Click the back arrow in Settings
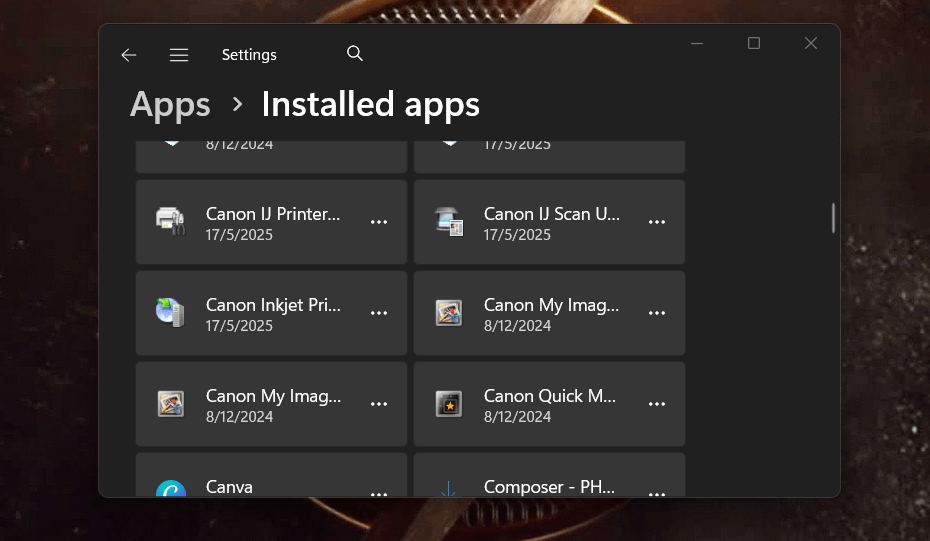This screenshot has width=930, height=541. [128, 55]
